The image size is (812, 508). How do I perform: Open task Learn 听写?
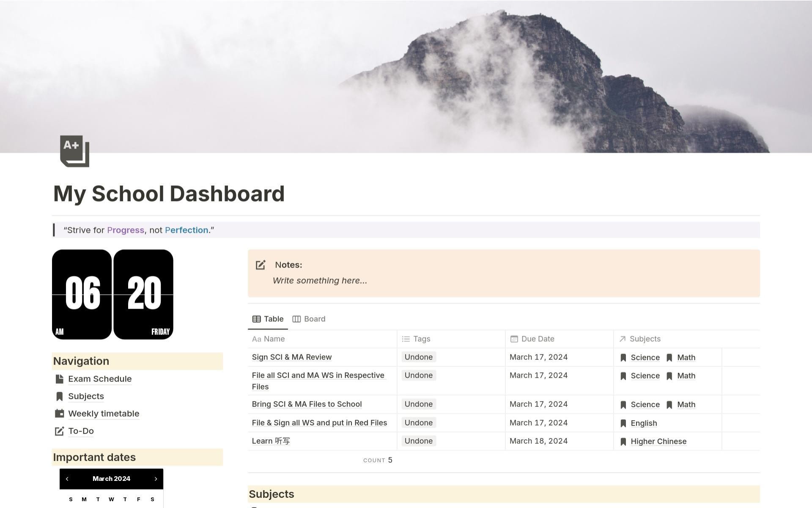click(x=271, y=441)
